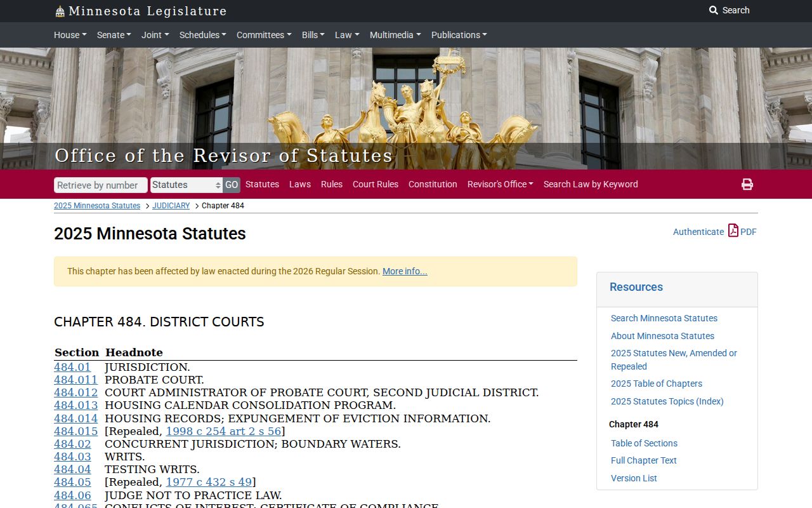Open the PDF document icon
Viewport: 812px width, 508px height.
coord(733,231)
